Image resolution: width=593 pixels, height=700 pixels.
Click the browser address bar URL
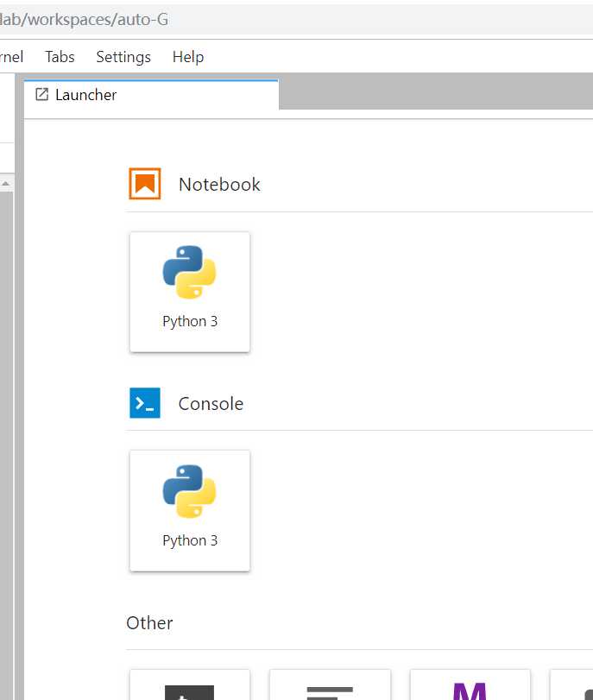pos(84,19)
